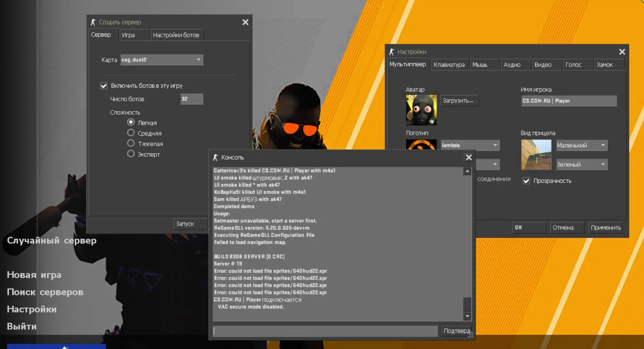
Task: Click the gas mask avatar image
Action: pyautogui.click(x=421, y=110)
